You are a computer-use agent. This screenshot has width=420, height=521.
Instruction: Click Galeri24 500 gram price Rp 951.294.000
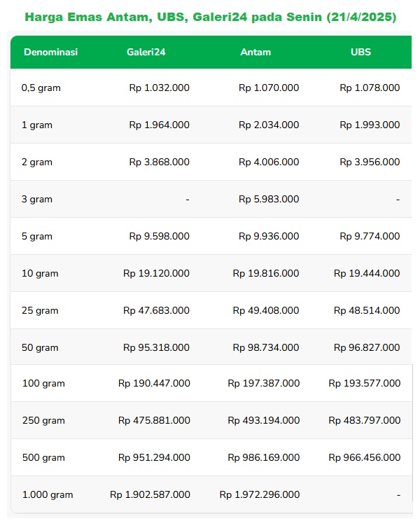click(154, 457)
